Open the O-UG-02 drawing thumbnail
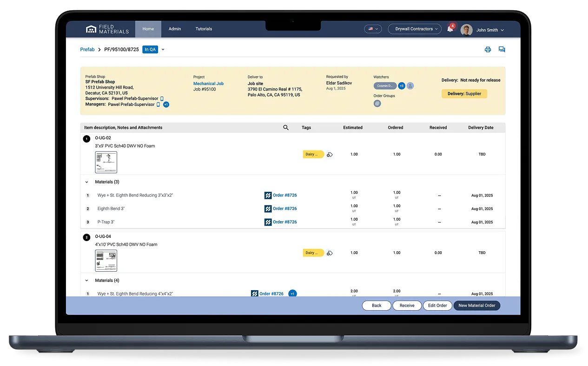This screenshot has height=366, width=588. click(x=106, y=163)
